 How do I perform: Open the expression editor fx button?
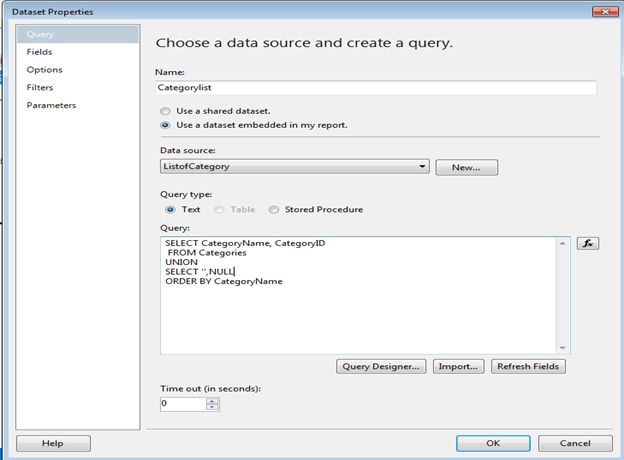pos(588,243)
